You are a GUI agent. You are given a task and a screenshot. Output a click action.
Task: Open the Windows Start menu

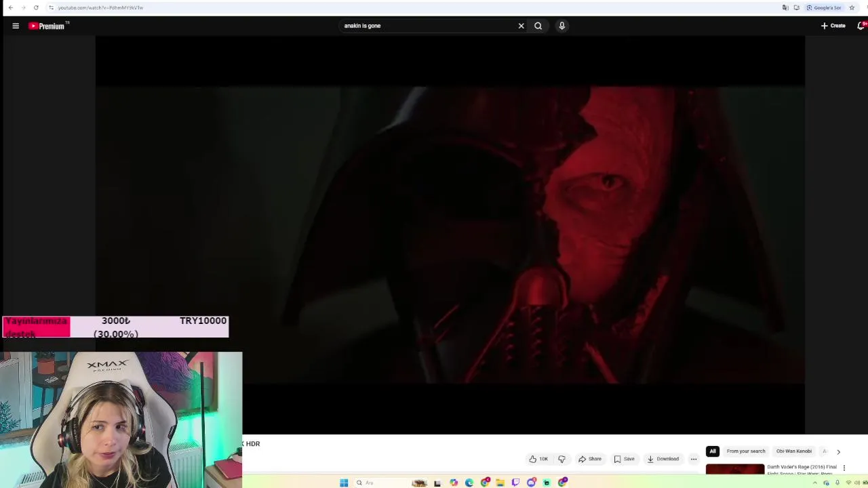point(344,483)
